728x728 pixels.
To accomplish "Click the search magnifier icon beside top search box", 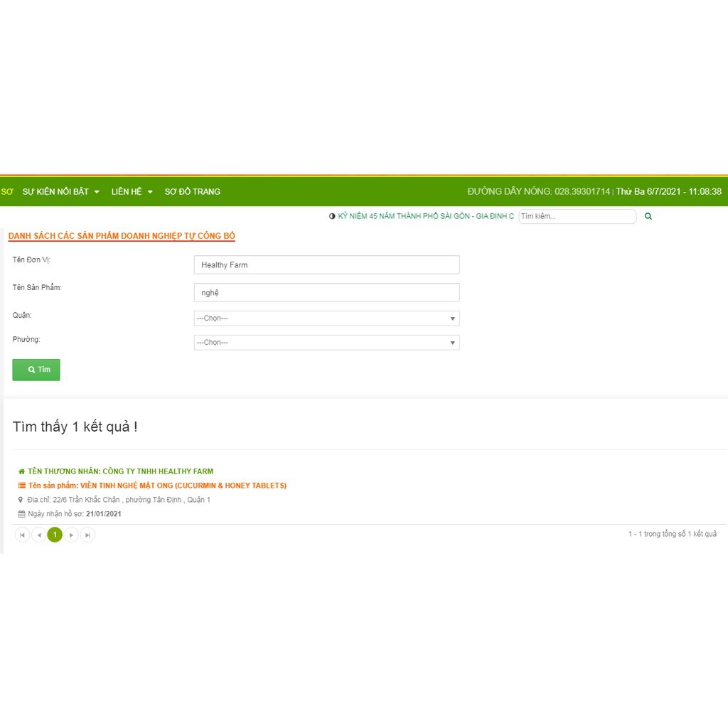I will tap(648, 216).
